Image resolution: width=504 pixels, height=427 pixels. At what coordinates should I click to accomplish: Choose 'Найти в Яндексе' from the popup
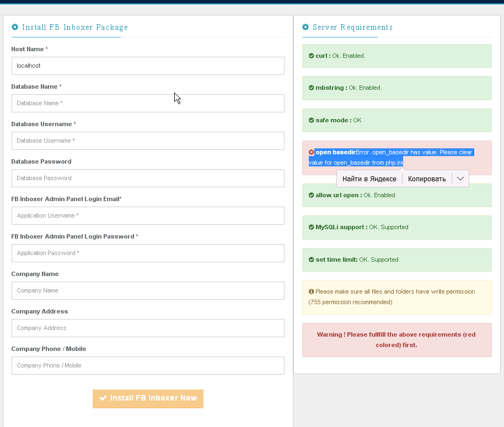click(369, 179)
